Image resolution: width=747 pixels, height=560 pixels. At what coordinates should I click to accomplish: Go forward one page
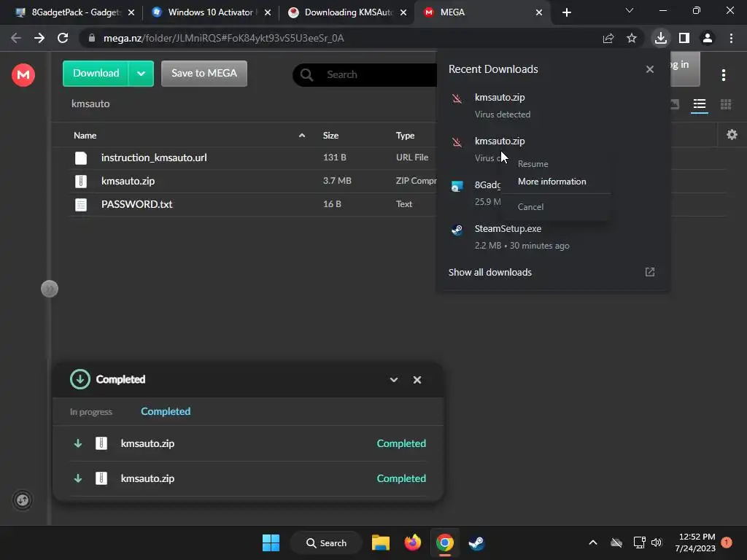click(39, 38)
